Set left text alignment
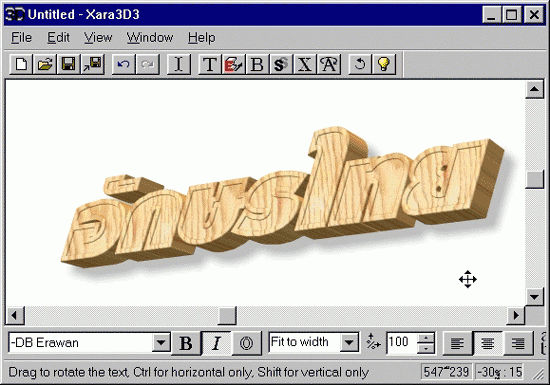This screenshot has width=550, height=385. point(457,343)
